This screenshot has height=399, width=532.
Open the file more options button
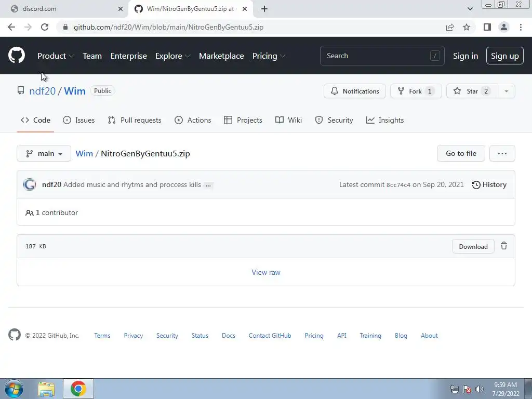(x=502, y=153)
